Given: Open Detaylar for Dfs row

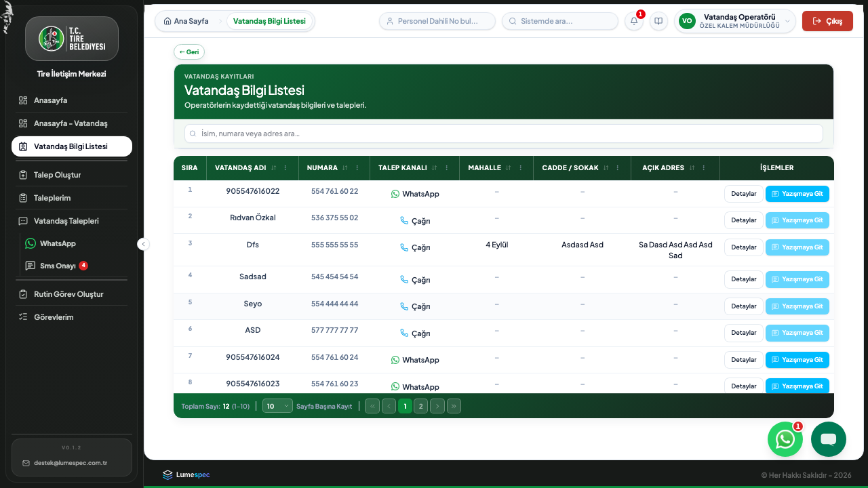Looking at the screenshot, I should click(743, 247).
